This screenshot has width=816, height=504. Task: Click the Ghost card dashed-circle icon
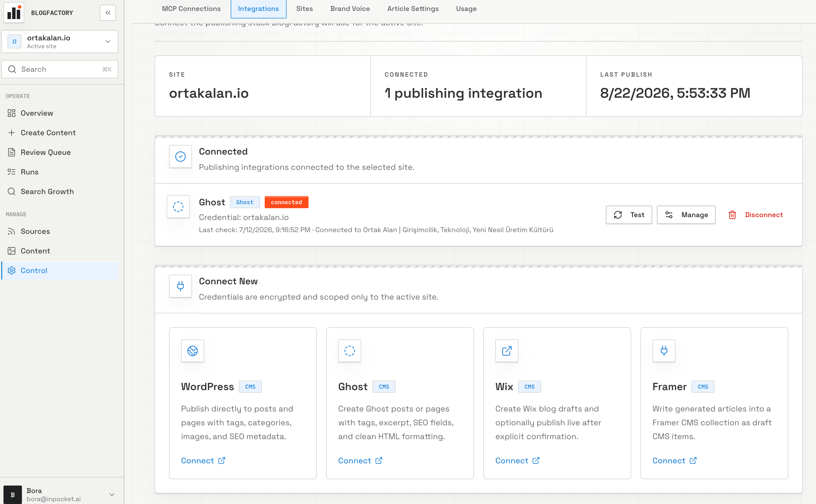click(350, 351)
